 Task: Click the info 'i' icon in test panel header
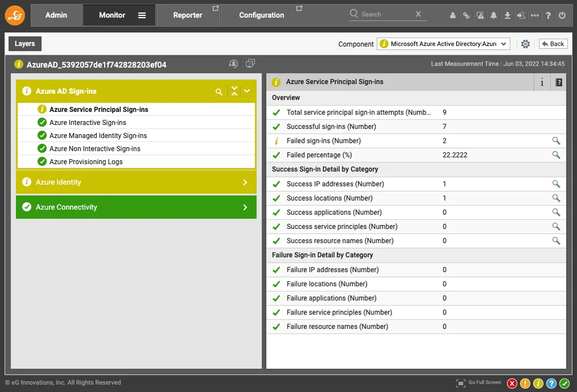(x=542, y=82)
